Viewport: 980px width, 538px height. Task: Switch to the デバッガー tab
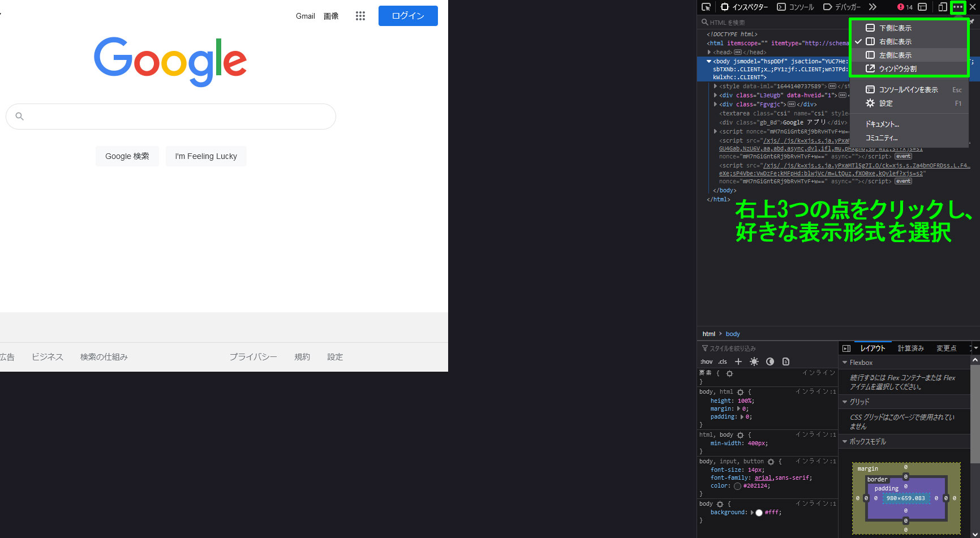(841, 7)
